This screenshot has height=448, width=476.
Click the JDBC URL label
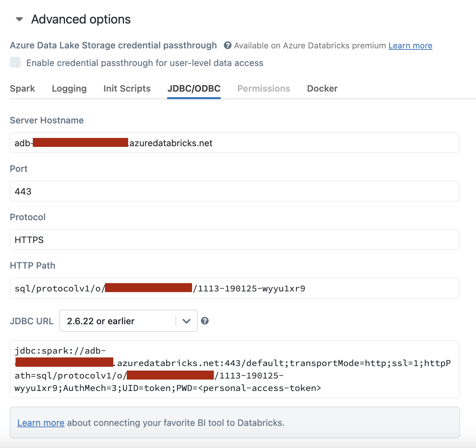[32, 321]
